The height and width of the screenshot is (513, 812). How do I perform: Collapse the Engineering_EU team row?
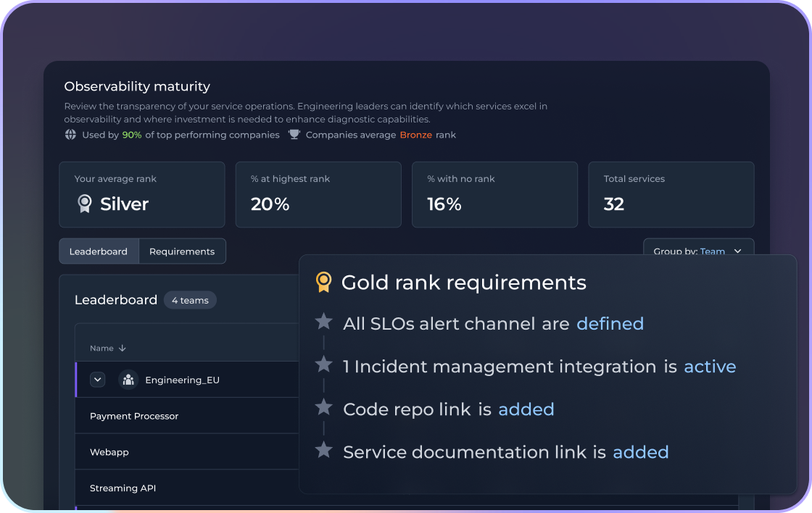point(98,380)
